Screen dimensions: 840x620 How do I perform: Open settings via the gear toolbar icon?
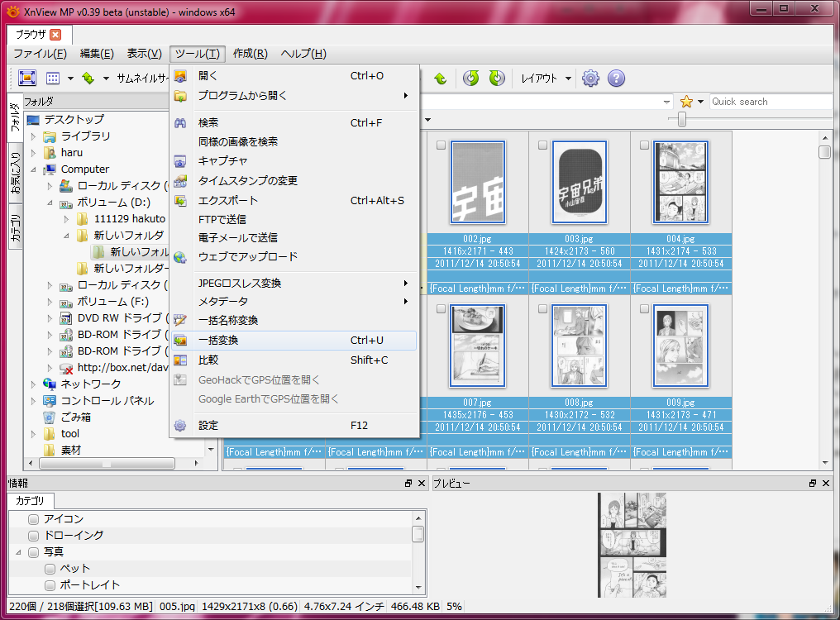pyautogui.click(x=590, y=79)
